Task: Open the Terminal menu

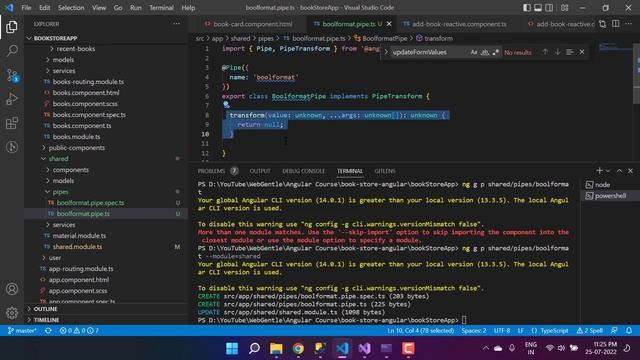Action: pos(161,8)
